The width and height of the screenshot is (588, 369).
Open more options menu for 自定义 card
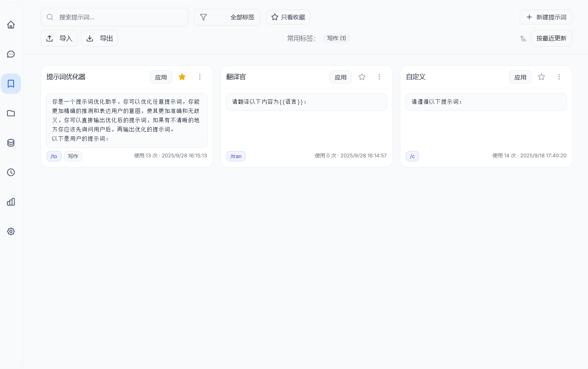click(x=559, y=77)
